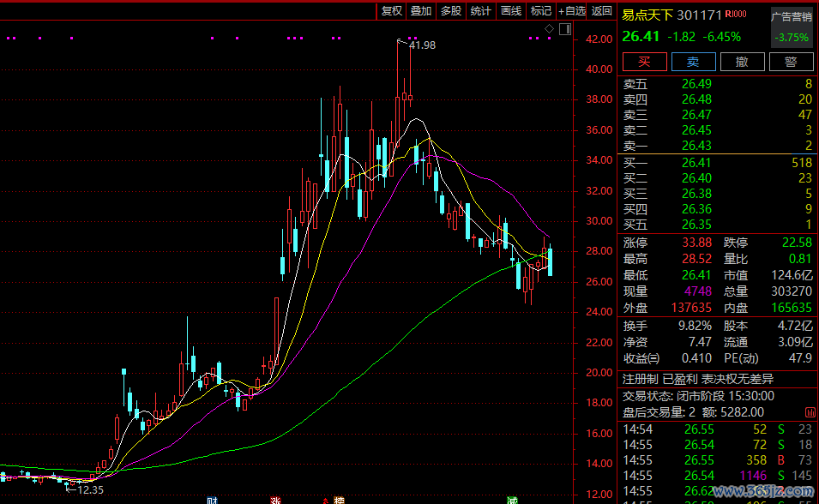
Task: Click the after-hours chart icon beside 5282.00
Action: tap(810, 412)
